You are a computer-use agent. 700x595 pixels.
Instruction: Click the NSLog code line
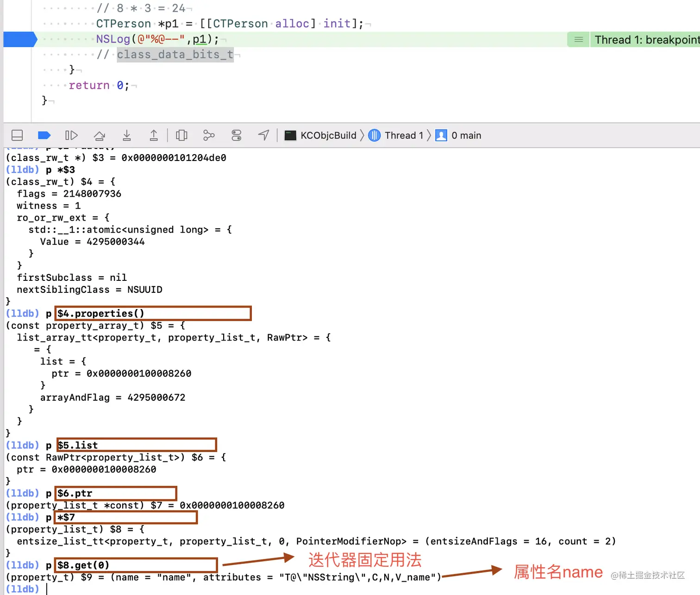[157, 39]
